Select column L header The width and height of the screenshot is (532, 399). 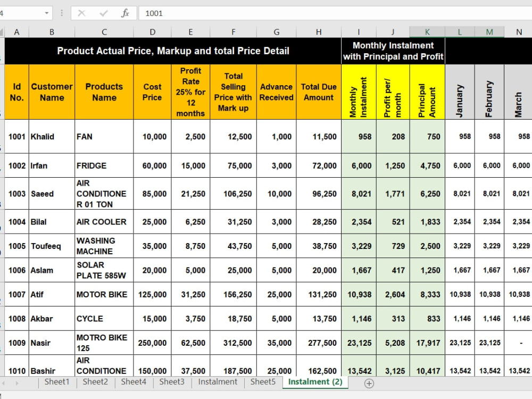pyautogui.click(x=460, y=32)
